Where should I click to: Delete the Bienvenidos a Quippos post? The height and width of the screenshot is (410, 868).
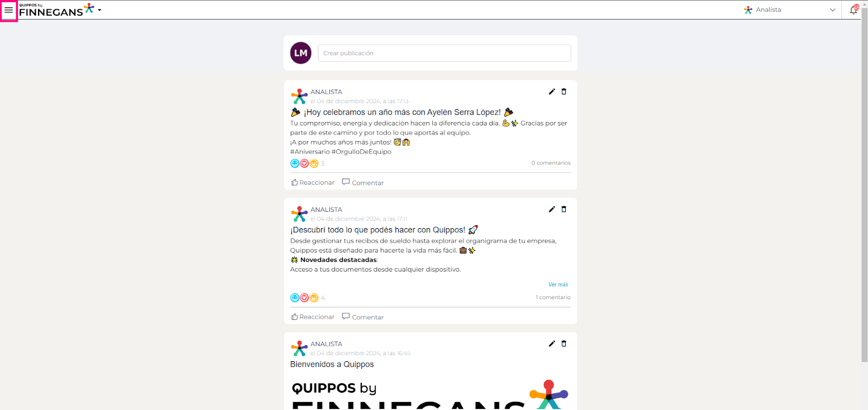(x=564, y=344)
